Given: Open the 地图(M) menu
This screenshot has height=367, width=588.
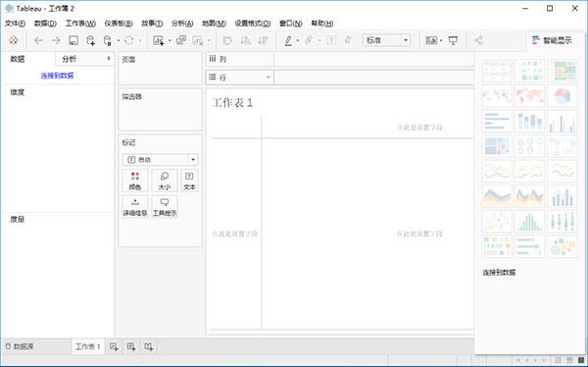Looking at the screenshot, I should click(214, 24).
